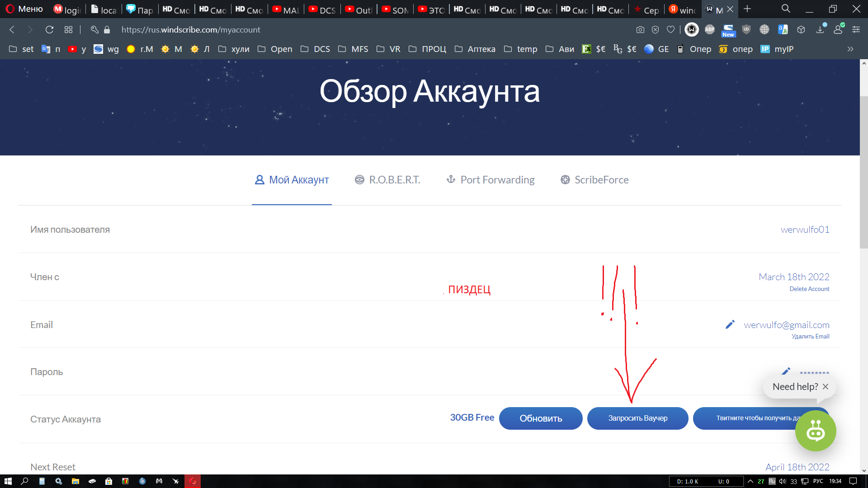Image resolution: width=868 pixels, height=488 pixels.
Task: Click the Запросить Ваучер button
Action: [637, 418]
